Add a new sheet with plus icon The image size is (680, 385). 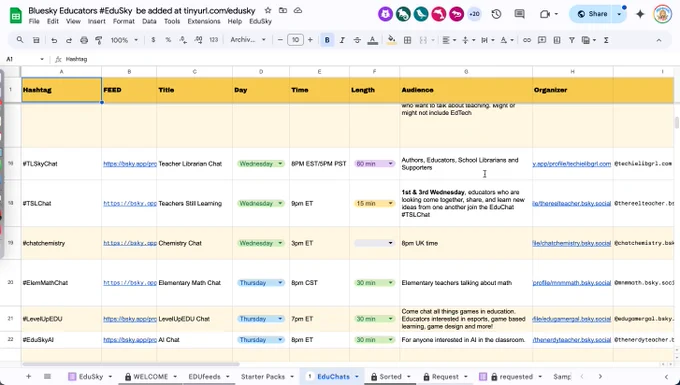click(28, 376)
